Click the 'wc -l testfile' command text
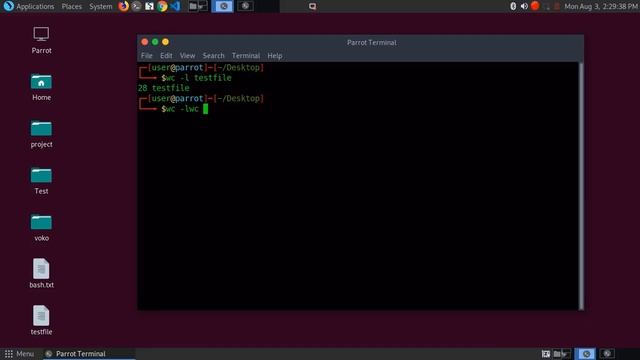Viewport: 640px width, 360px height. pos(199,78)
